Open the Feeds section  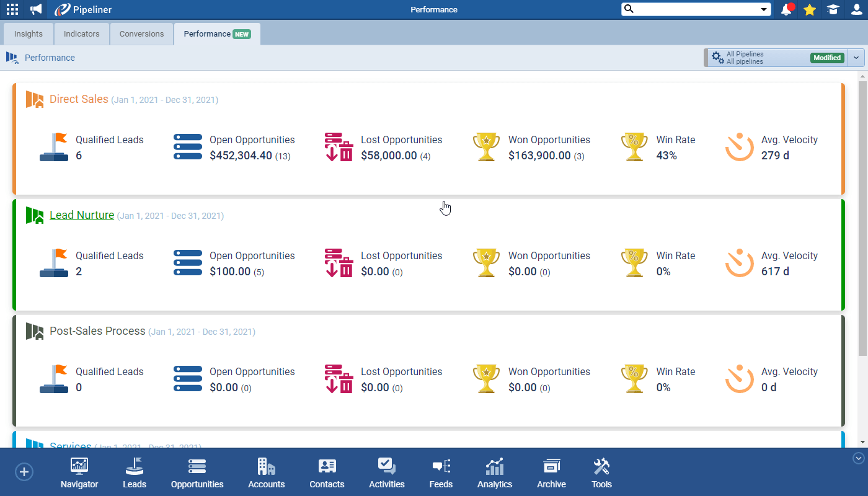[x=441, y=473]
